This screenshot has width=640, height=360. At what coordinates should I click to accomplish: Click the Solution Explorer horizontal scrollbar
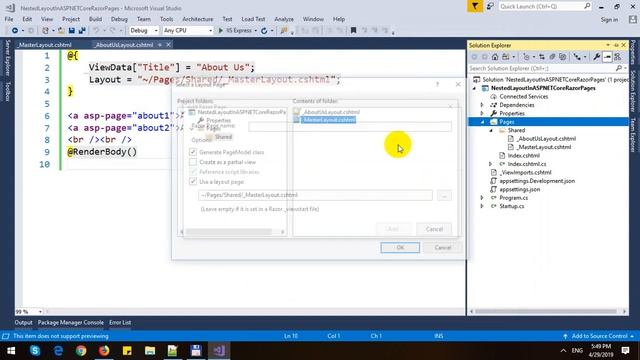(548, 311)
